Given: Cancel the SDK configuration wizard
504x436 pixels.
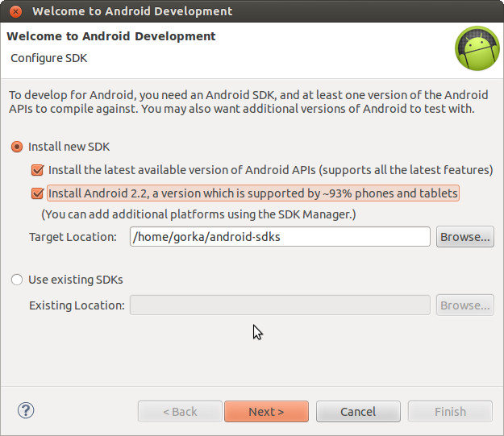Looking at the screenshot, I should (x=358, y=412).
